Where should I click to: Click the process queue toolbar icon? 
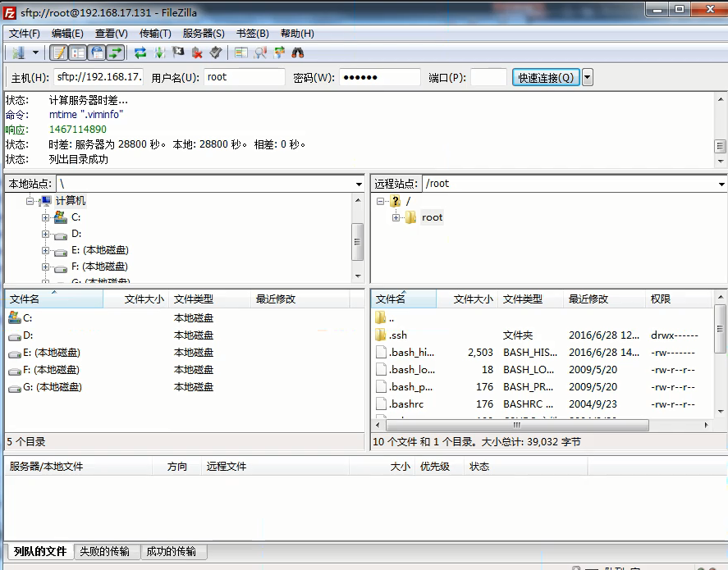coord(160,52)
